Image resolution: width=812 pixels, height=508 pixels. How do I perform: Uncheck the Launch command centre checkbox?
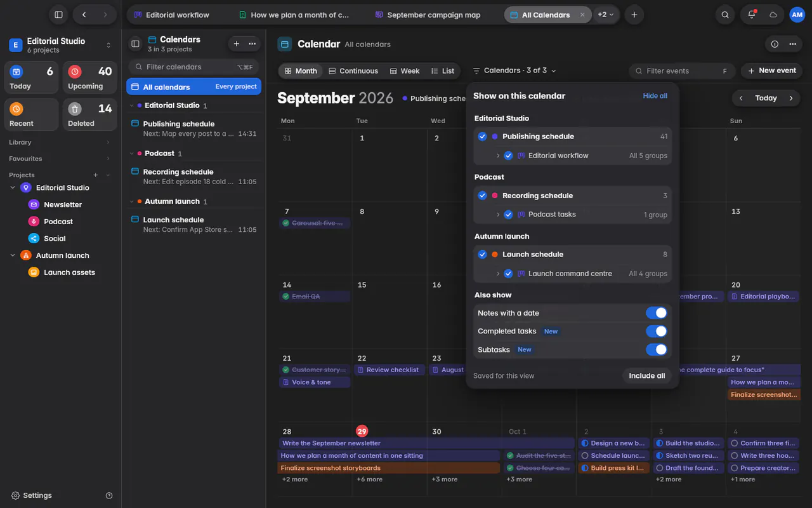point(508,274)
